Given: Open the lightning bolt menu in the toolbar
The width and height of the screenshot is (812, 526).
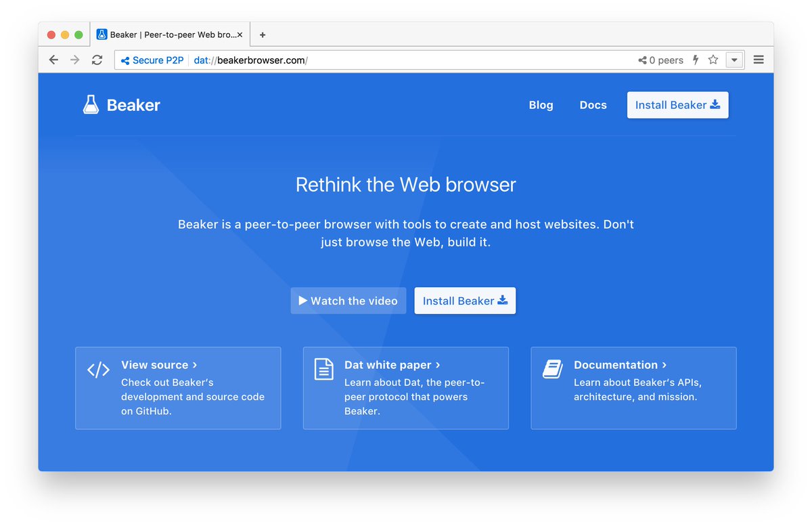Looking at the screenshot, I should (696, 60).
